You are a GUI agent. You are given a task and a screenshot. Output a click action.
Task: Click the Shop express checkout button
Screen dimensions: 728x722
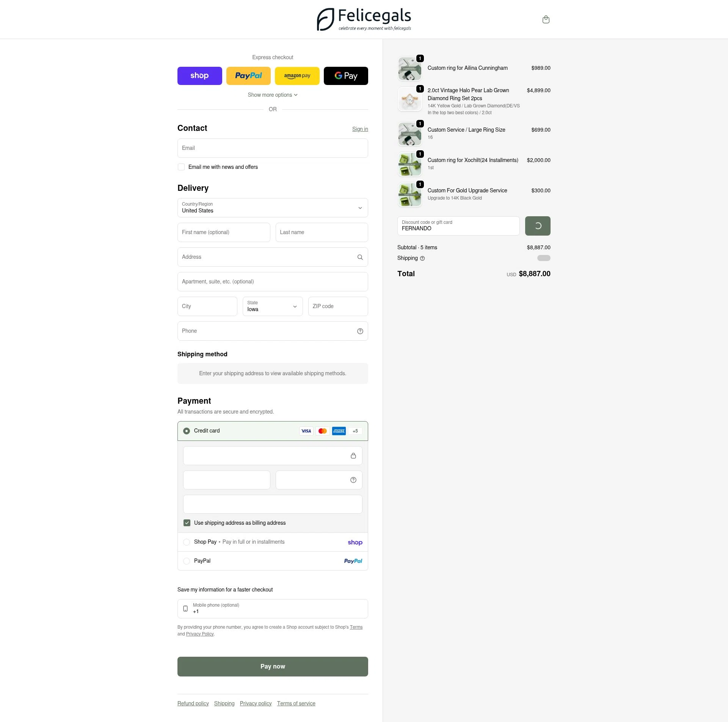tap(200, 76)
